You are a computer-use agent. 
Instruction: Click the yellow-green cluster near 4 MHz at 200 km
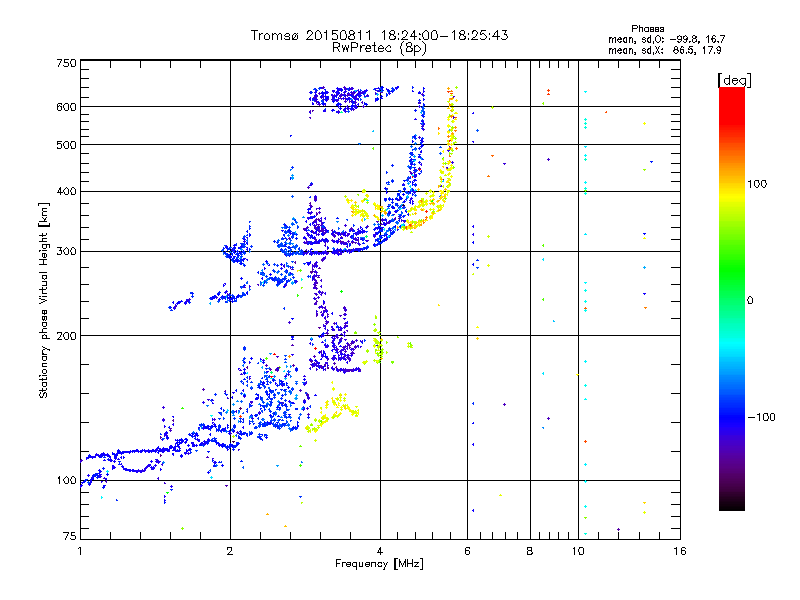coord(378,343)
